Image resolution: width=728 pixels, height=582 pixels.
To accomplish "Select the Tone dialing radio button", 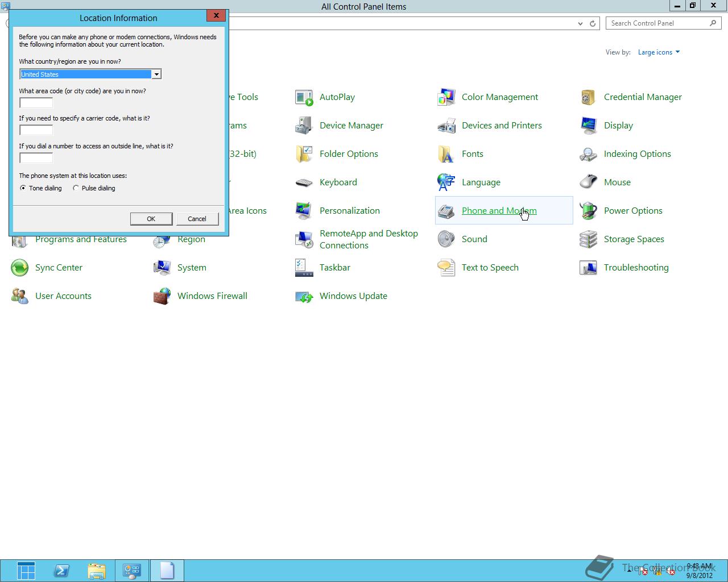I will click(x=23, y=188).
